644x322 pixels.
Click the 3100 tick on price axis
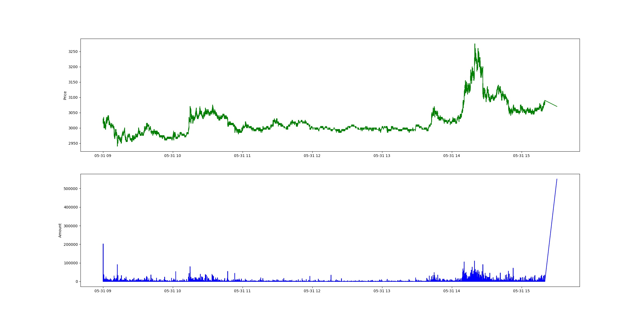pos(73,97)
